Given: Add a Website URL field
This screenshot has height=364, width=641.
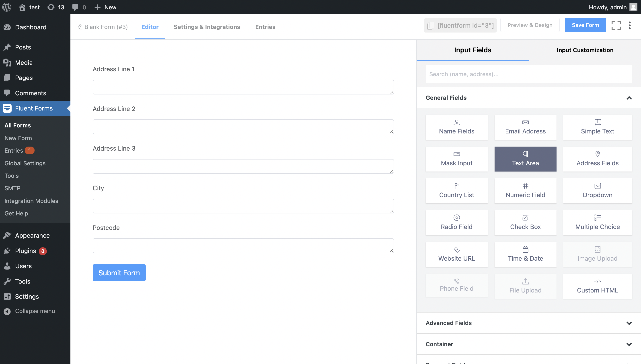Looking at the screenshot, I should click(x=456, y=254).
